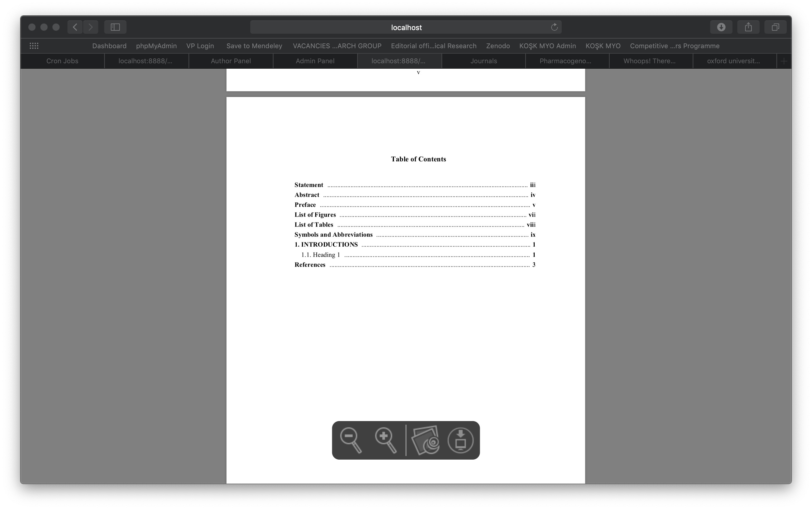The image size is (812, 509).
Task: Switch to the Author Panel tab
Action: point(231,61)
